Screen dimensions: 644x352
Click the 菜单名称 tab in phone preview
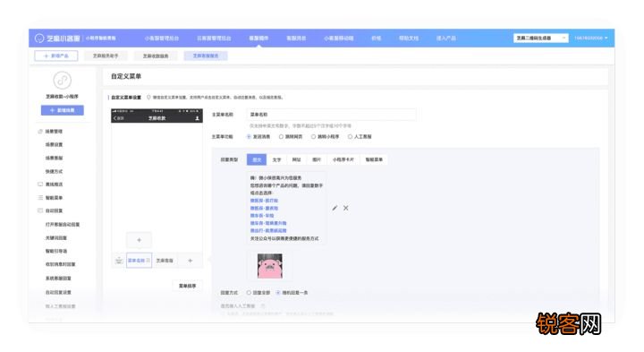(x=139, y=261)
